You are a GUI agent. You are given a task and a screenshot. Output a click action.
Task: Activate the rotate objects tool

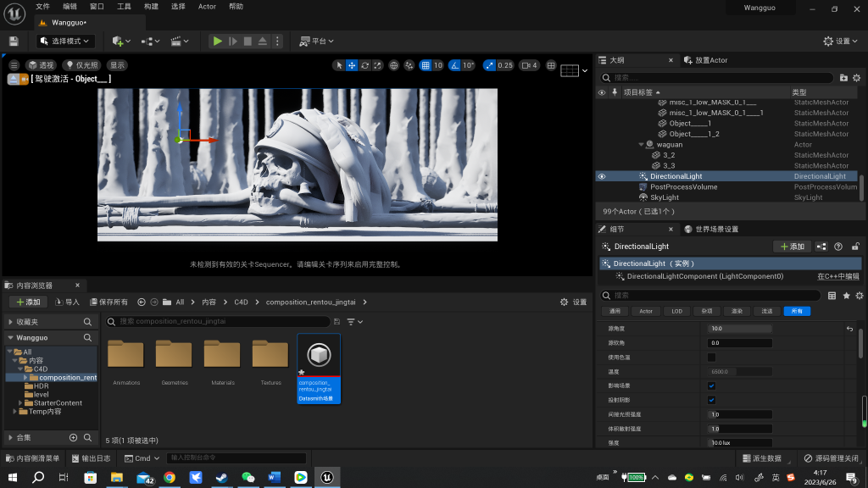point(364,65)
